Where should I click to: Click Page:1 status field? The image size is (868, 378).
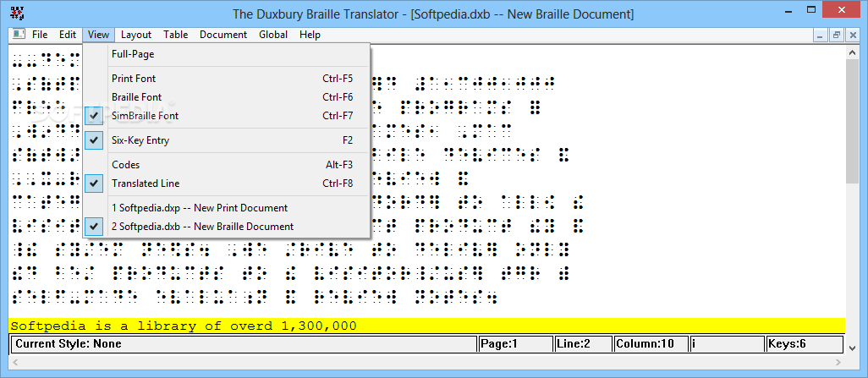pyautogui.click(x=515, y=343)
